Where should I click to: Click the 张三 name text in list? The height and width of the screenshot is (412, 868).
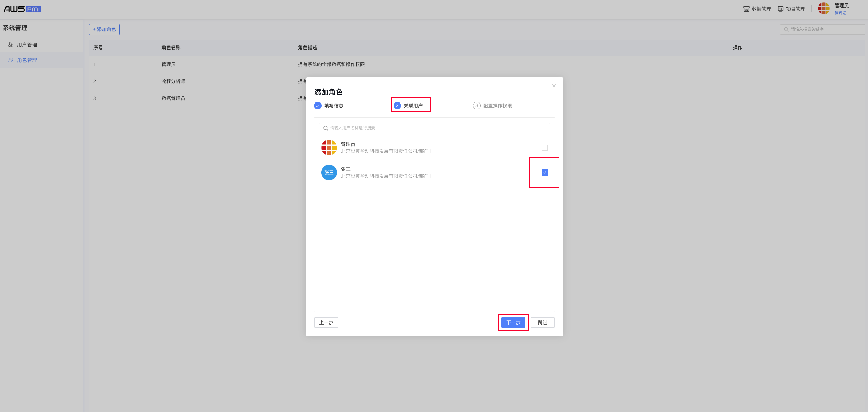(x=346, y=169)
